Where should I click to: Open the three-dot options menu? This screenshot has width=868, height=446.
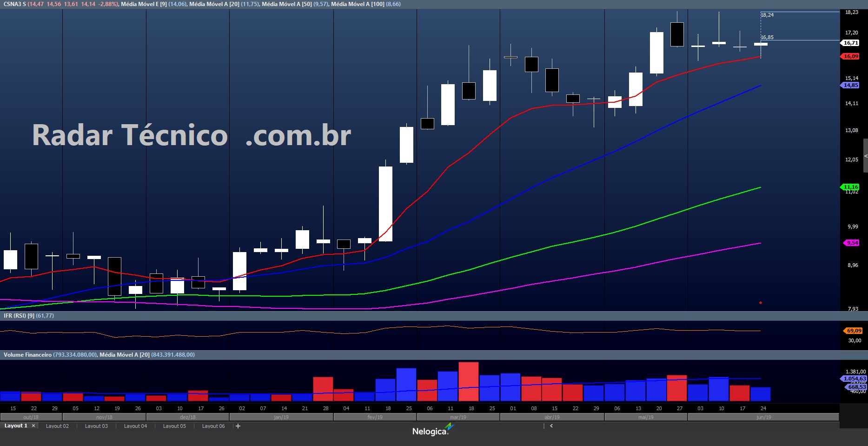(543, 426)
